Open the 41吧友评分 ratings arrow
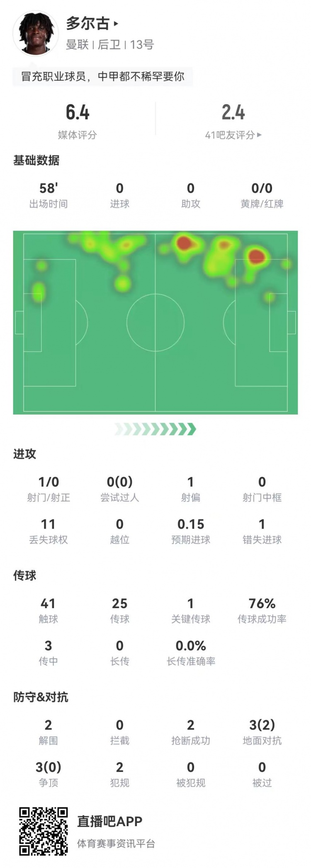 click(x=259, y=135)
